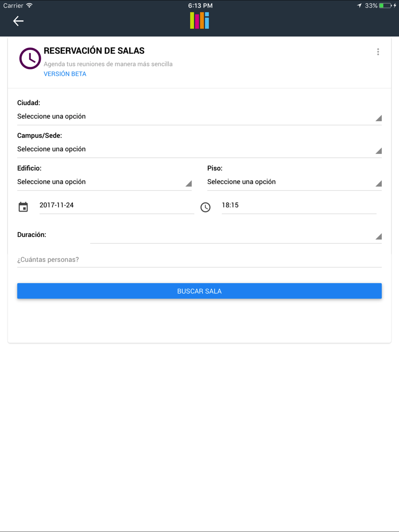The height and width of the screenshot is (532, 399).
Task: Select a floor in Piso dropdown
Action: [x=294, y=182]
